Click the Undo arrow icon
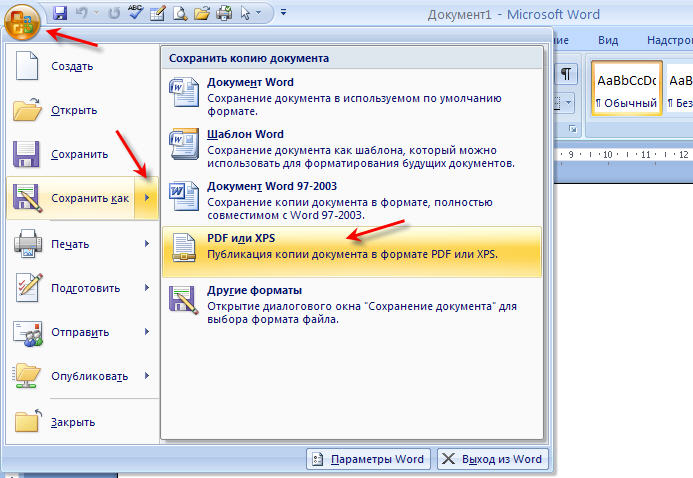The image size is (693, 478). coord(82,13)
